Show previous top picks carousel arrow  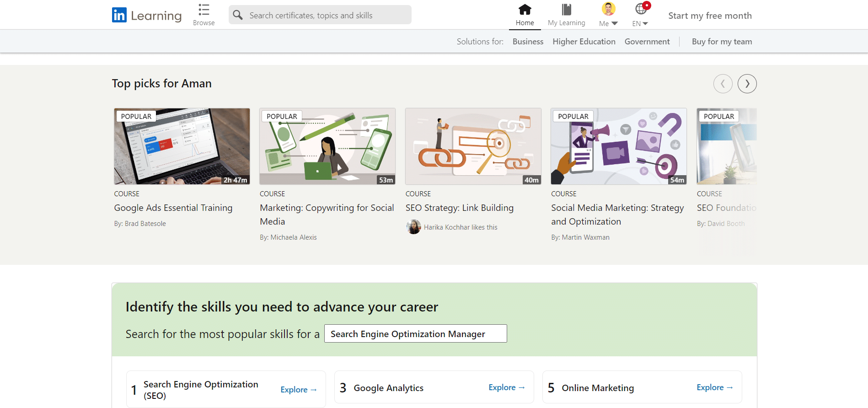point(723,84)
